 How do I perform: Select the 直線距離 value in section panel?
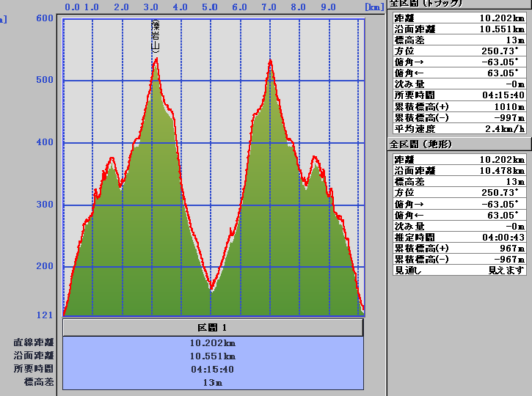213,342
